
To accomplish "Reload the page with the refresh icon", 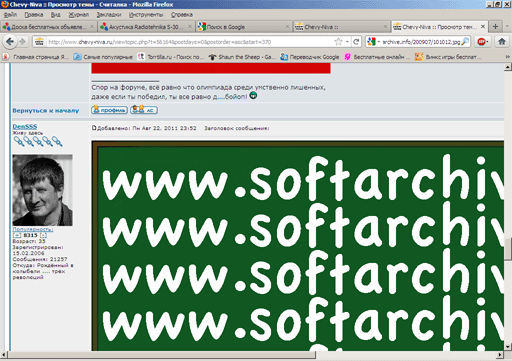I will 356,42.
